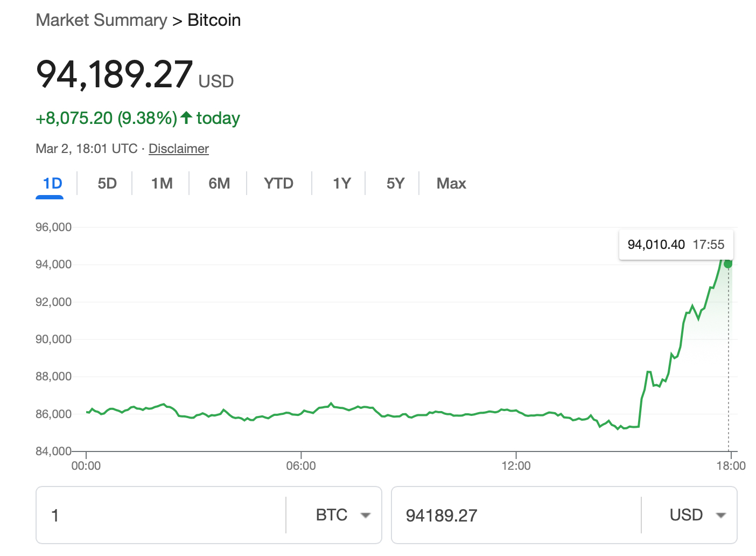Open the USD currency dropdown
756x556 pixels.
coord(697,515)
